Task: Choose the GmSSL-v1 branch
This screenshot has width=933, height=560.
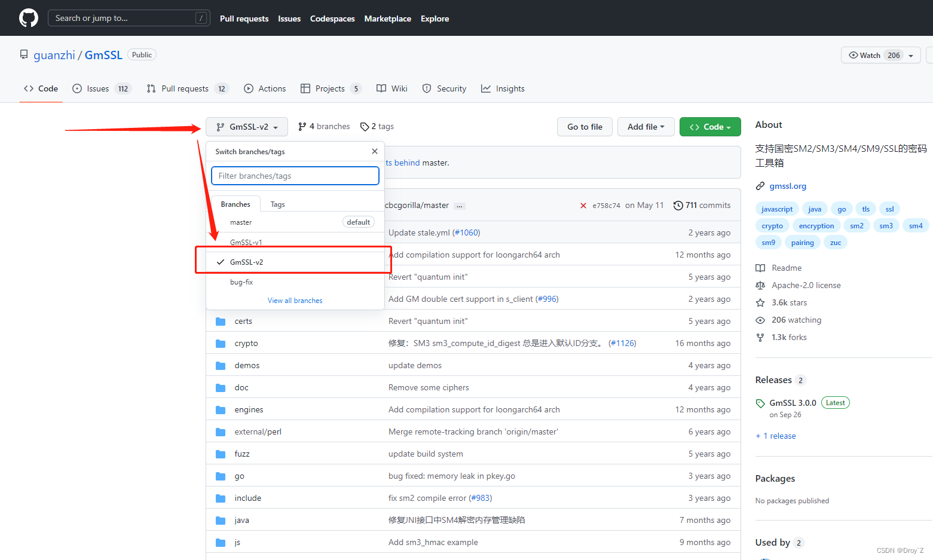Action: pos(295,242)
